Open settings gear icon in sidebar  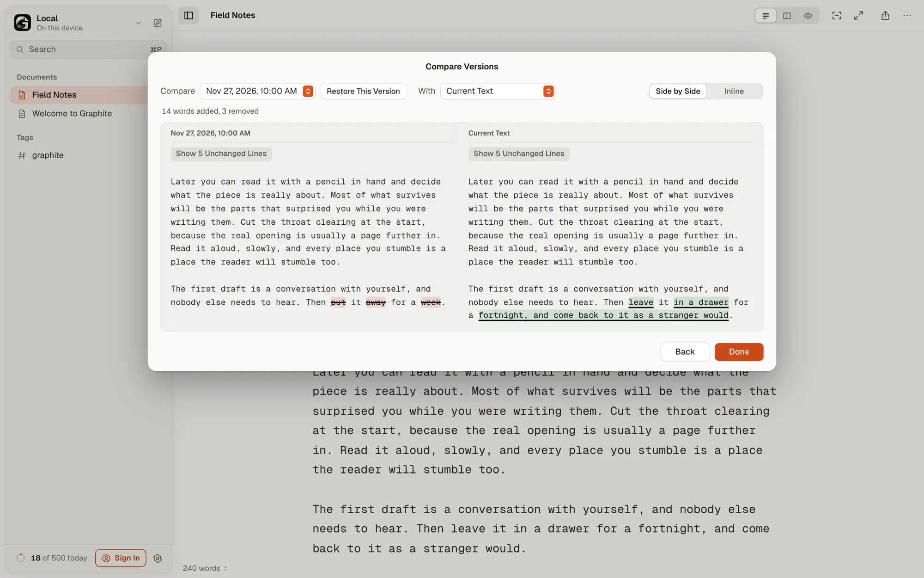click(x=158, y=559)
